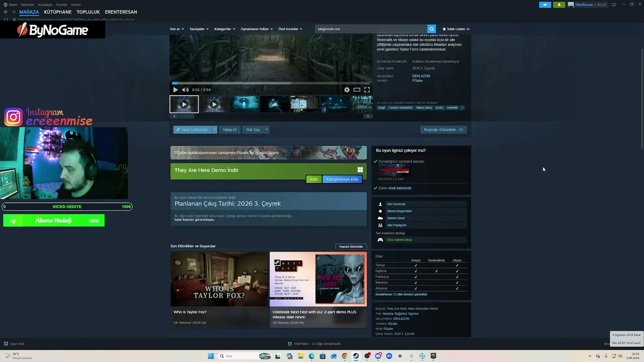This screenshot has height=362, width=644.
Task: Click the PQube collection banner
Action: click(269, 153)
